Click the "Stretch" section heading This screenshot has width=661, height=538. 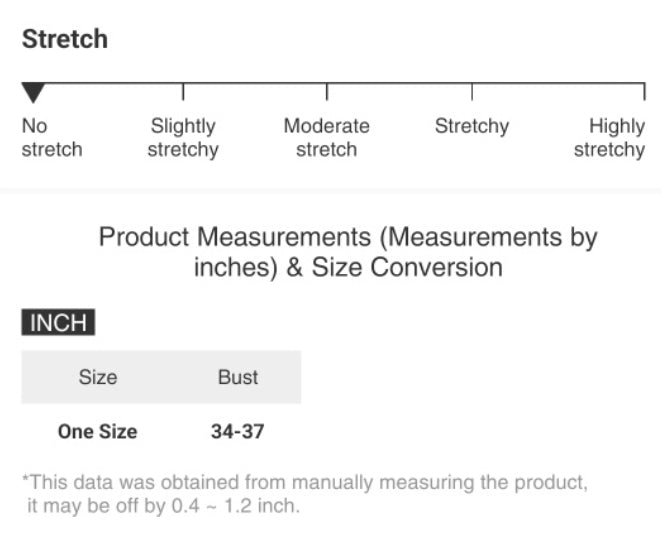coord(65,40)
